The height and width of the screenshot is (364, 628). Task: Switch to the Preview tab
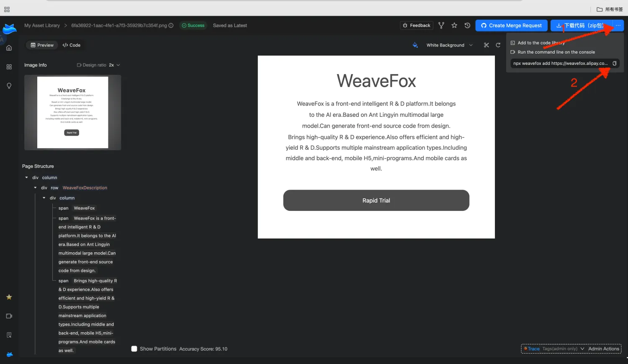(x=42, y=45)
